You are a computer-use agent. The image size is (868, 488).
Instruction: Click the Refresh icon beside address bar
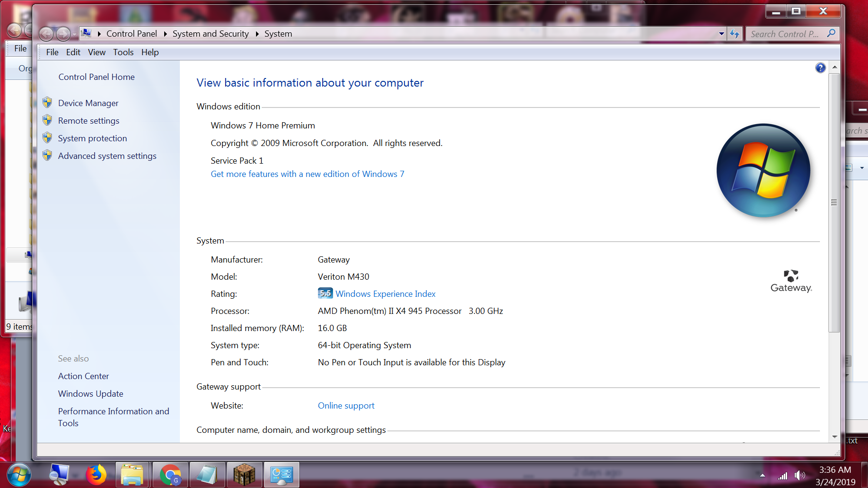tap(735, 34)
